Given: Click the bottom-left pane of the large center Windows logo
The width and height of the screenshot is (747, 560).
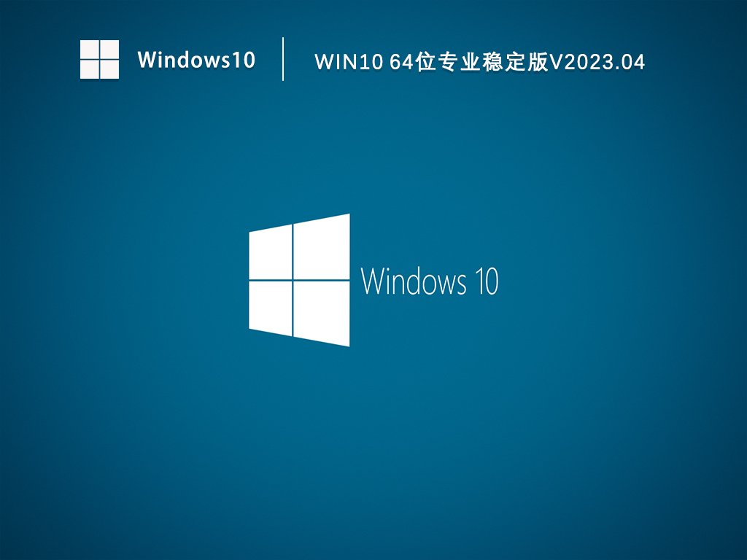Looking at the screenshot, I should pyautogui.click(x=271, y=307).
